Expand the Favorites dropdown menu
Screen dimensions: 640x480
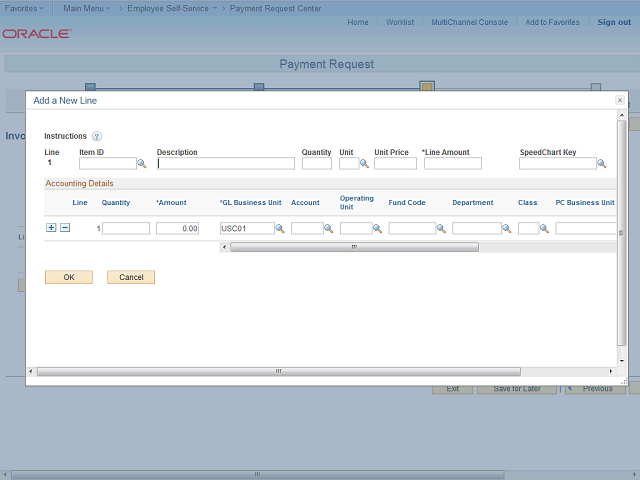25,8
